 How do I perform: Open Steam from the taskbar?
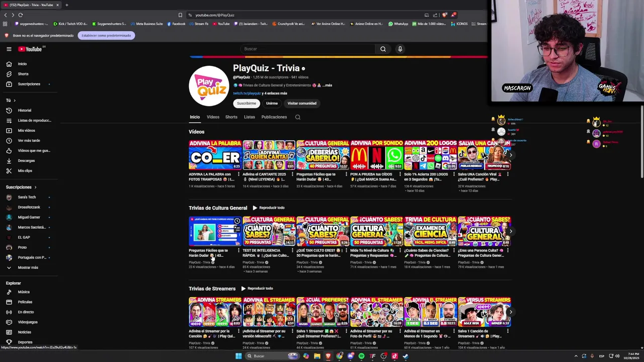pos(406,356)
